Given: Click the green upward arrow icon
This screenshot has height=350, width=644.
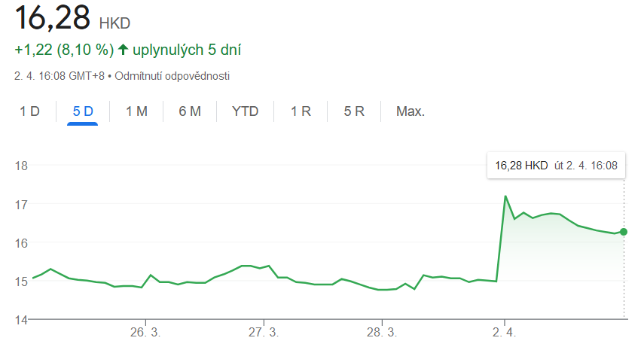Looking at the screenshot, I should coord(124,50).
